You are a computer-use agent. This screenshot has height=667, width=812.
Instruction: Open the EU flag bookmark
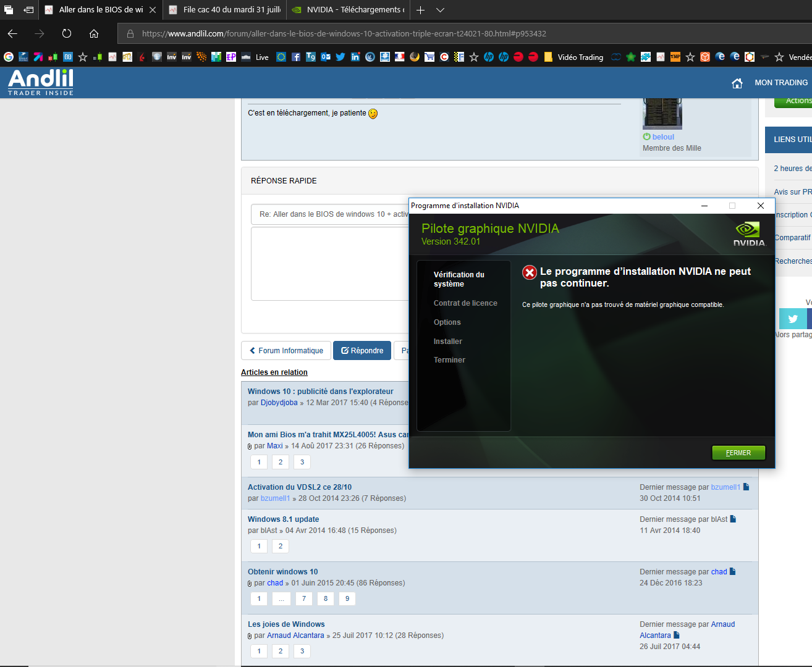pyautogui.click(x=281, y=57)
